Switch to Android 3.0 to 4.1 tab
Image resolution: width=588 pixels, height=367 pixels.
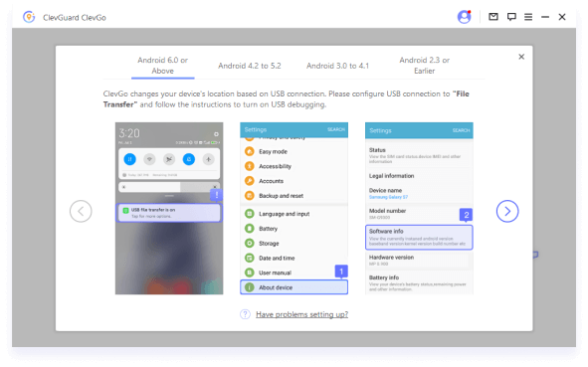[337, 66]
